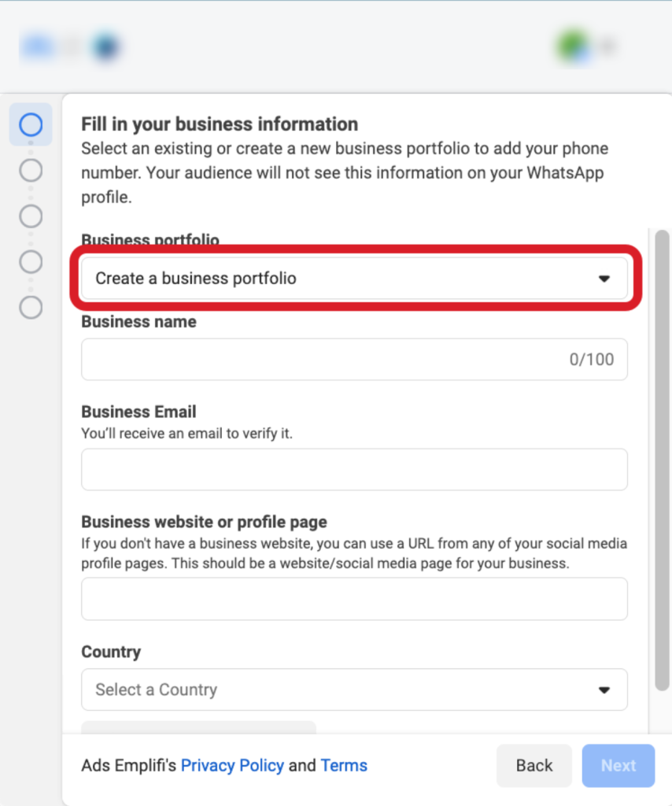Select the fourth step circle indicator

tap(31, 261)
